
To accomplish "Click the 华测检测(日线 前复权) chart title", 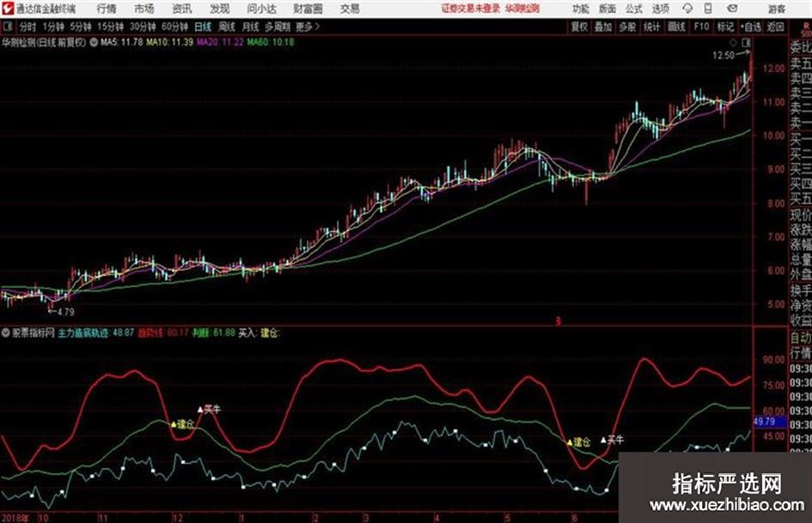I will [44, 42].
